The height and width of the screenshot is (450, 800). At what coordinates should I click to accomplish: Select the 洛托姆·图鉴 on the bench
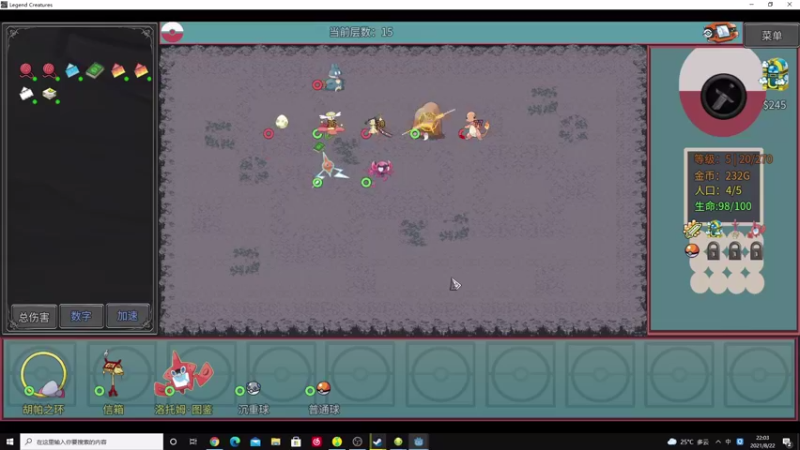(x=184, y=374)
